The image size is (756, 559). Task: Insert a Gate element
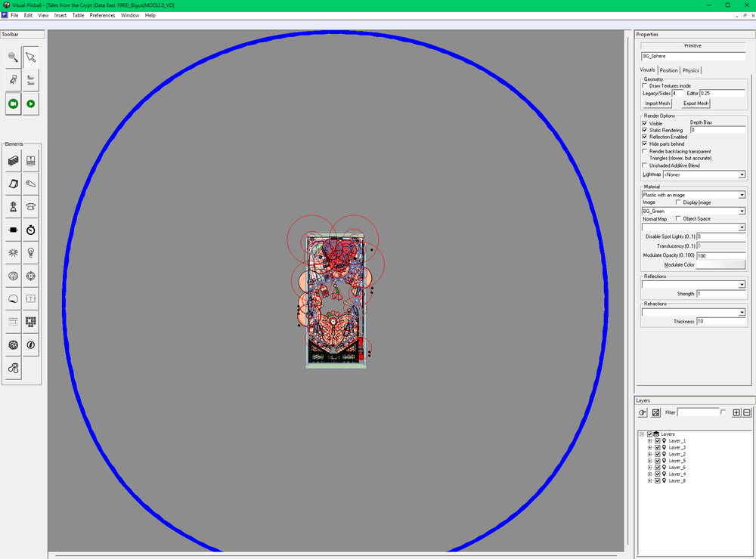pyautogui.click(x=30, y=160)
